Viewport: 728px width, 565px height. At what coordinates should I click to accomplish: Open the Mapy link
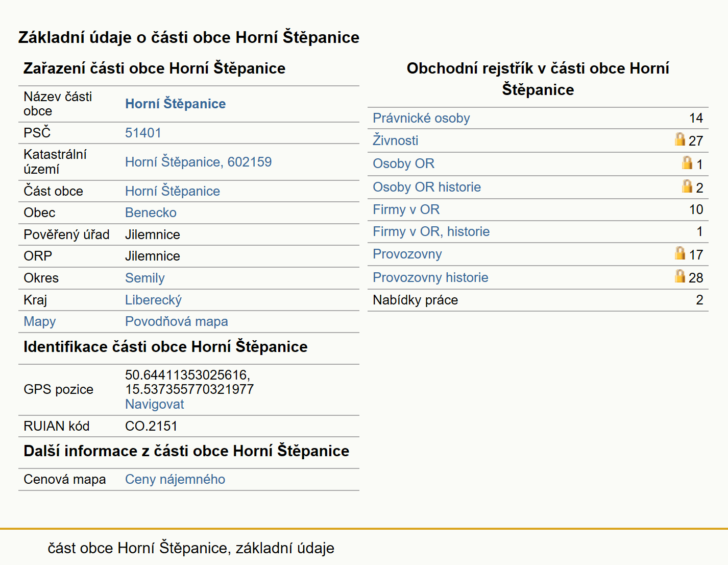pos(39,322)
